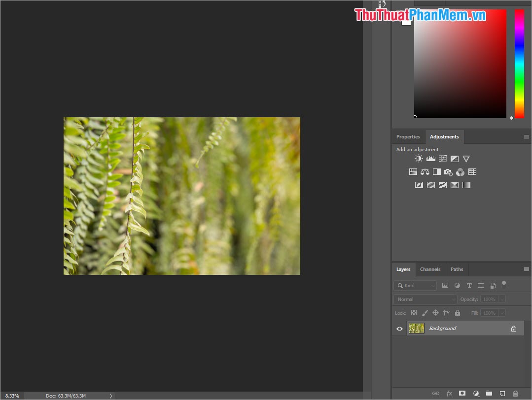This screenshot has width=532, height=400.
Task: Pick a hue on the color spectrum bar
Action: click(519, 64)
